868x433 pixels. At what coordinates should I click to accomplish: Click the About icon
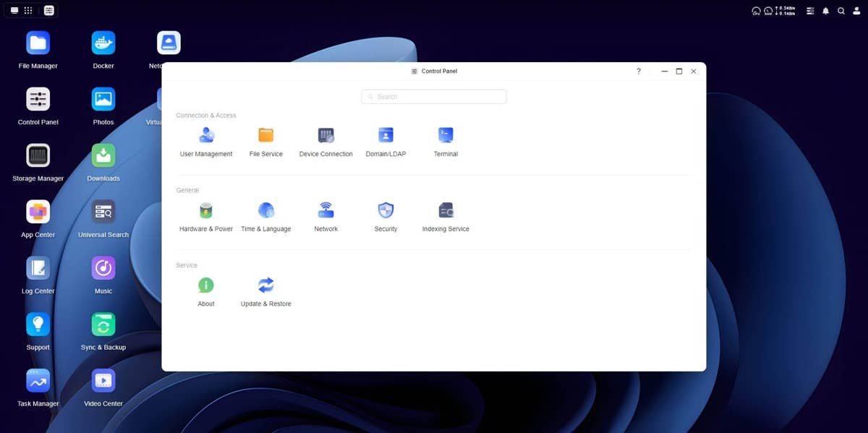tap(206, 286)
